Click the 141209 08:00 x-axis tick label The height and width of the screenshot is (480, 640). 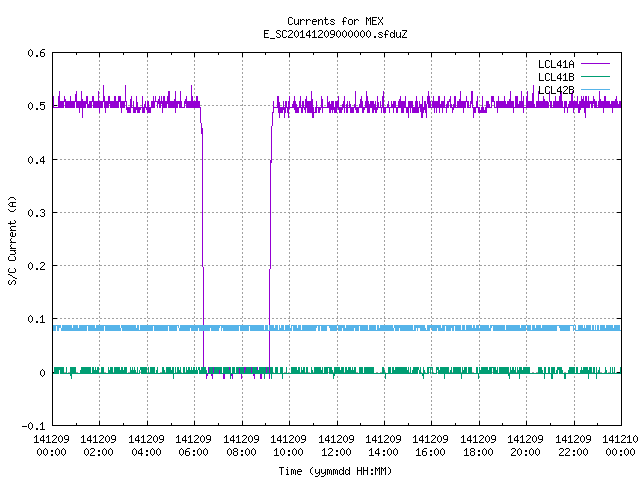[241, 445]
